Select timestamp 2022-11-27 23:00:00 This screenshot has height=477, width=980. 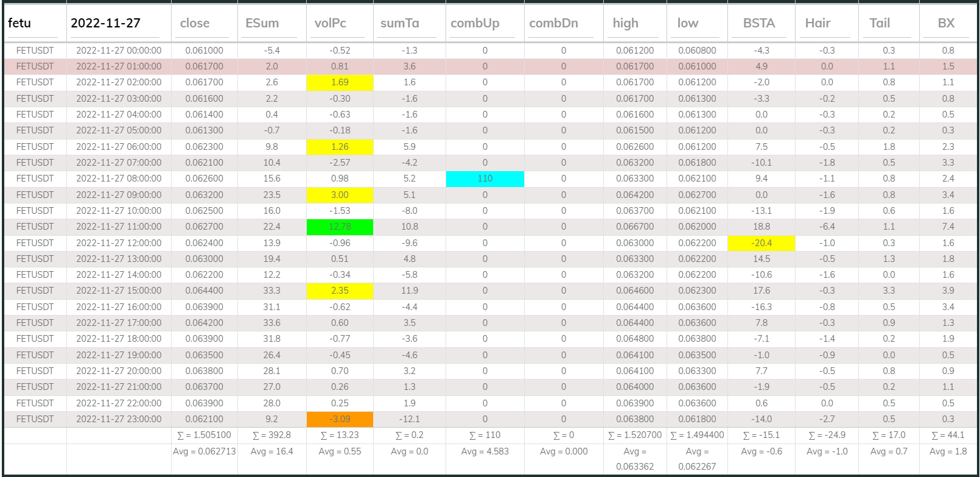(119, 419)
